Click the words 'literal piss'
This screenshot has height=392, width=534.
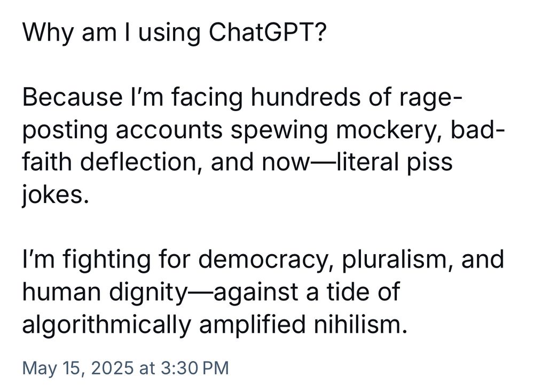[x=394, y=162]
